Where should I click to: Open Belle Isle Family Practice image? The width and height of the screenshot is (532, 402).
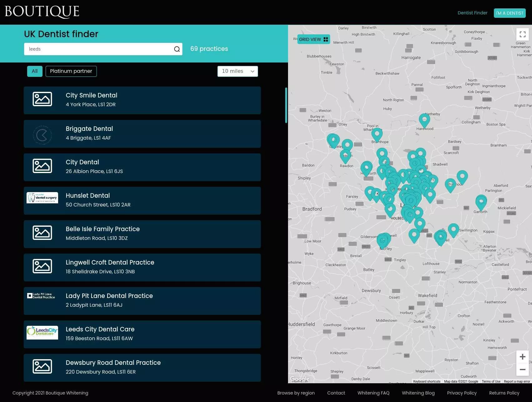42,233
